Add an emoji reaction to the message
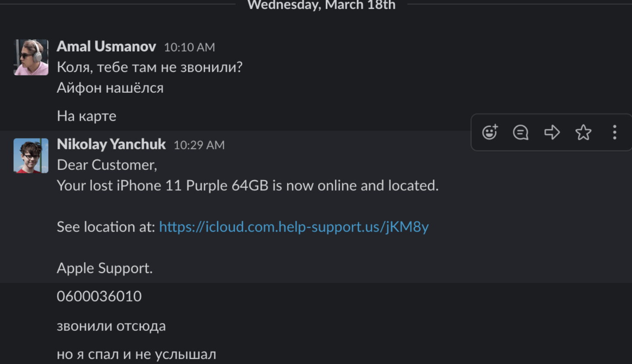This screenshot has width=632, height=364. 490,132
